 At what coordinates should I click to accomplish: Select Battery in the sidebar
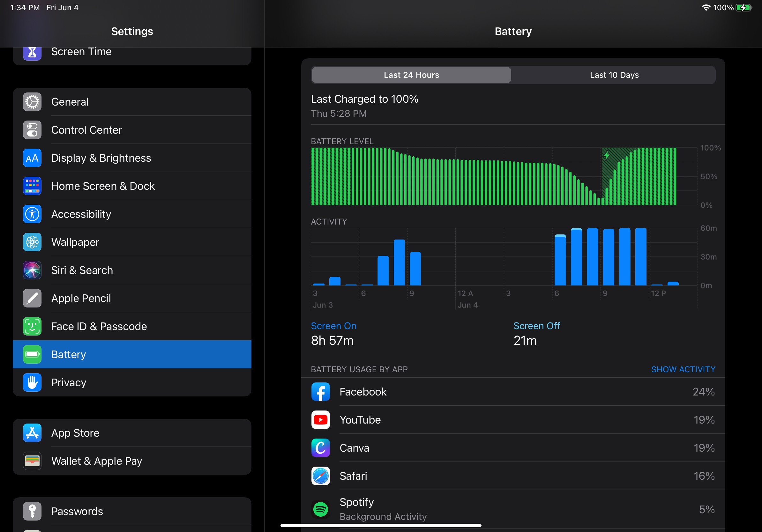click(132, 354)
